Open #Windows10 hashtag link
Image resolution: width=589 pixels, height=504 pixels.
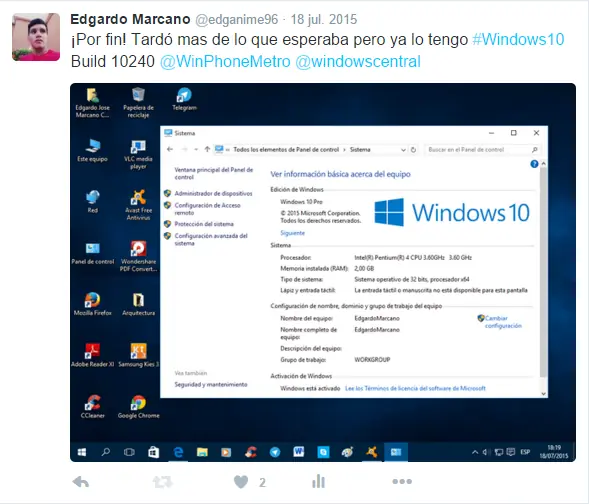[x=518, y=39]
